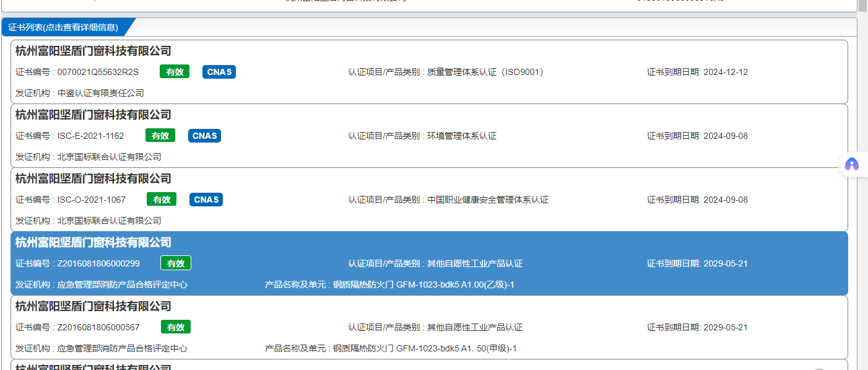The height and width of the screenshot is (370, 868).
Task: Click the expiry date in the ISC-O-2021-1067 row
Action: (x=726, y=200)
